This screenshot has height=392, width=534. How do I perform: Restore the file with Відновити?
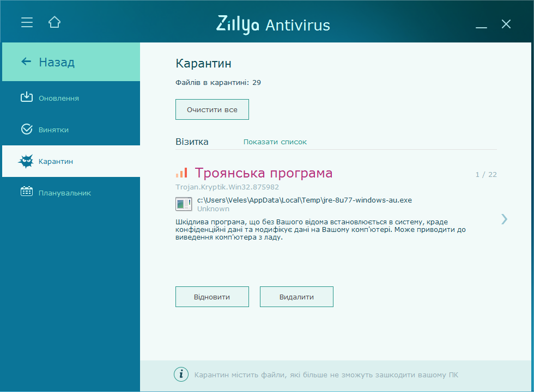212,296
